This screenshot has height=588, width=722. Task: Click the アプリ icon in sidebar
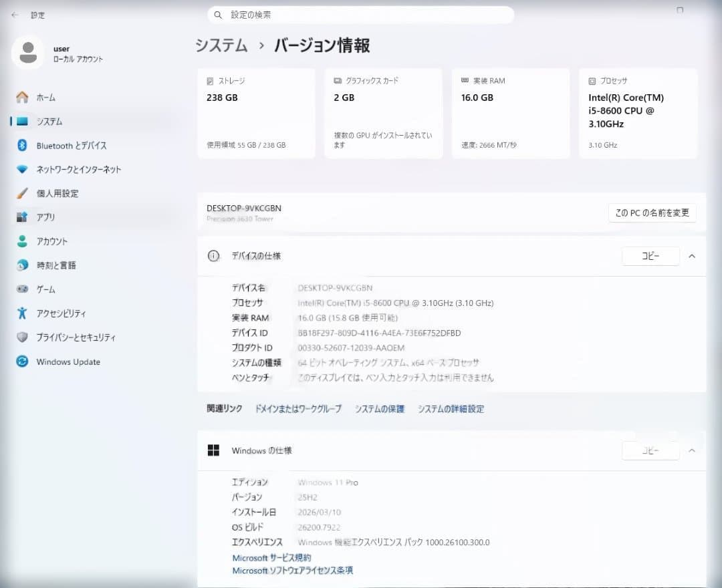pyautogui.click(x=22, y=217)
